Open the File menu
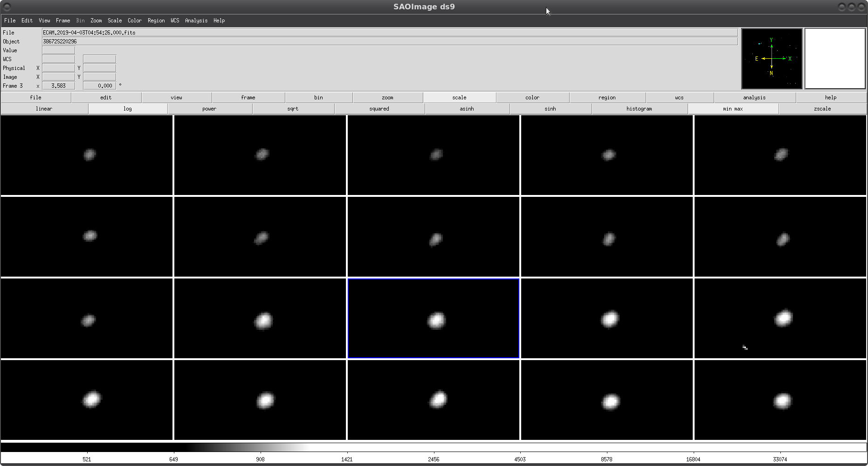868x466 pixels. click(9, 21)
